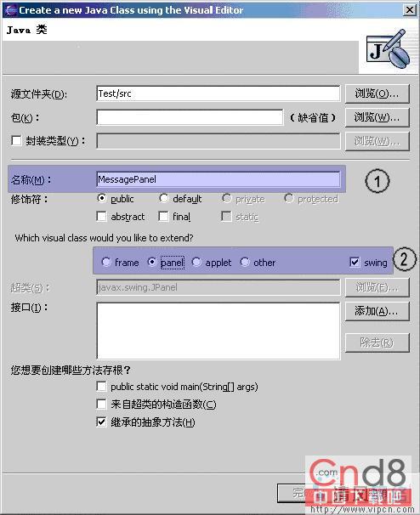The width and height of the screenshot is (420, 515).
Task: Click the Eclipse icon in title bar
Action: pyautogui.click(x=10, y=10)
